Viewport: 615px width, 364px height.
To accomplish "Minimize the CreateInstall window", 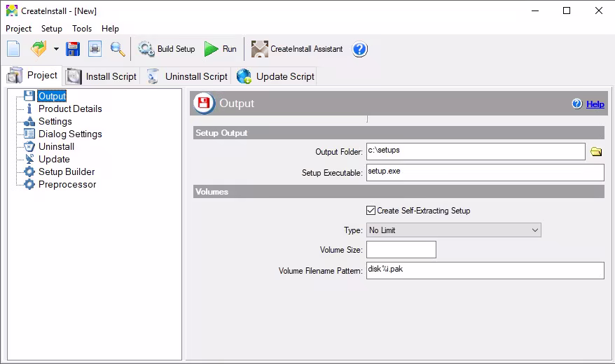I will (x=535, y=11).
